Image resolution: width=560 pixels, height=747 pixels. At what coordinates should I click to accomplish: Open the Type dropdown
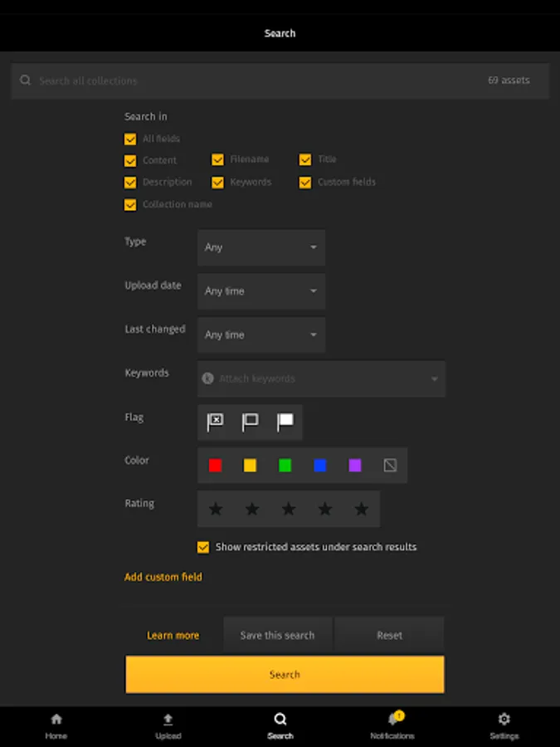(x=261, y=247)
